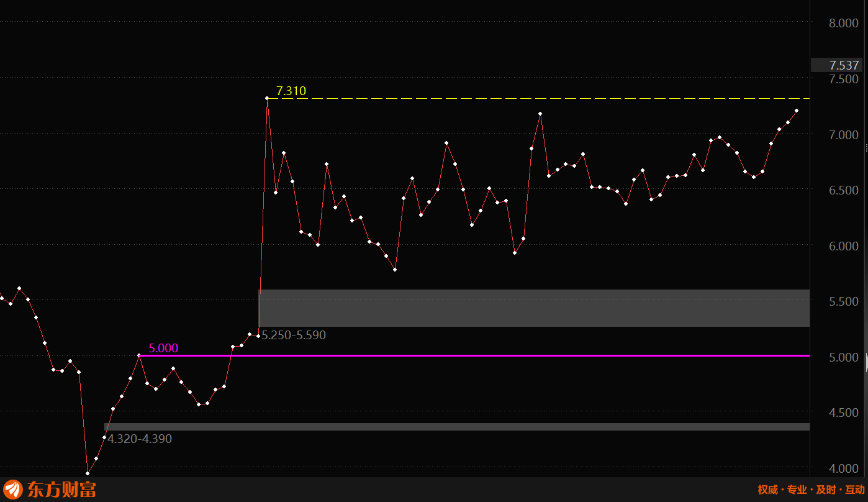Click the 5.250-5.590 gap range label
Viewport: 868px width, 502px height.
pos(294,335)
